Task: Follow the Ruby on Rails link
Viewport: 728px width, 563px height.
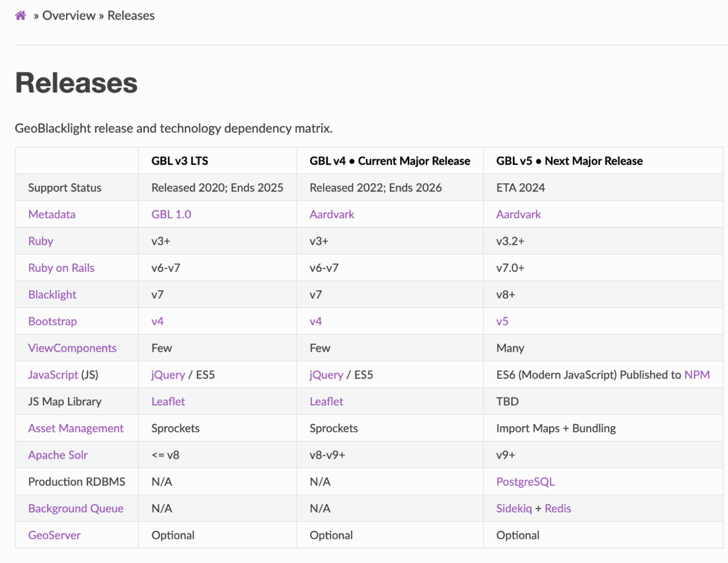Action: (61, 268)
